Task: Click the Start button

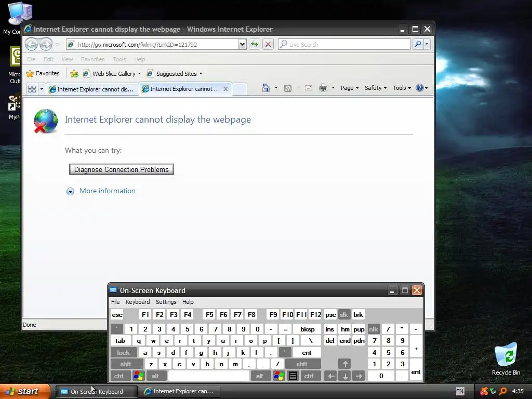Action: point(25,391)
